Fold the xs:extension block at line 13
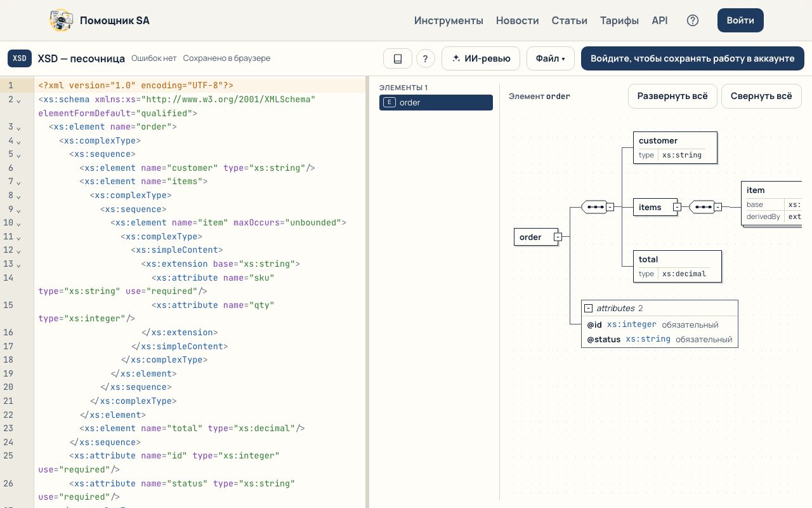 18,265
